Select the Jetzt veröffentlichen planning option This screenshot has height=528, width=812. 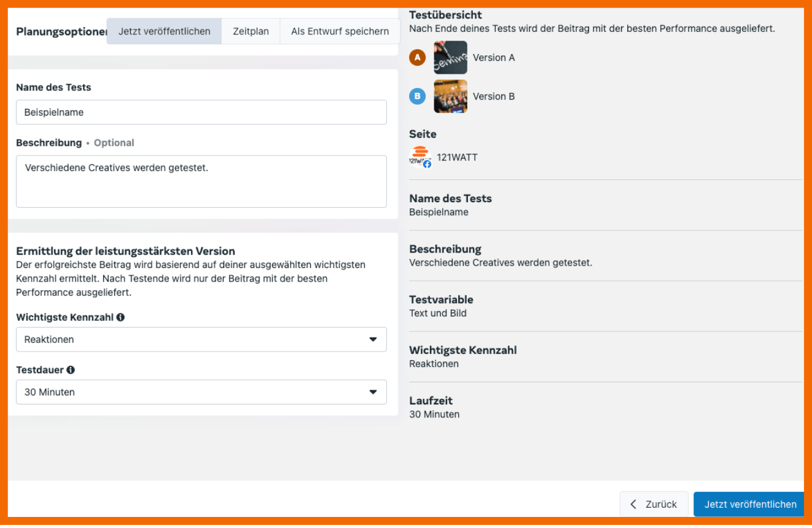(x=164, y=31)
